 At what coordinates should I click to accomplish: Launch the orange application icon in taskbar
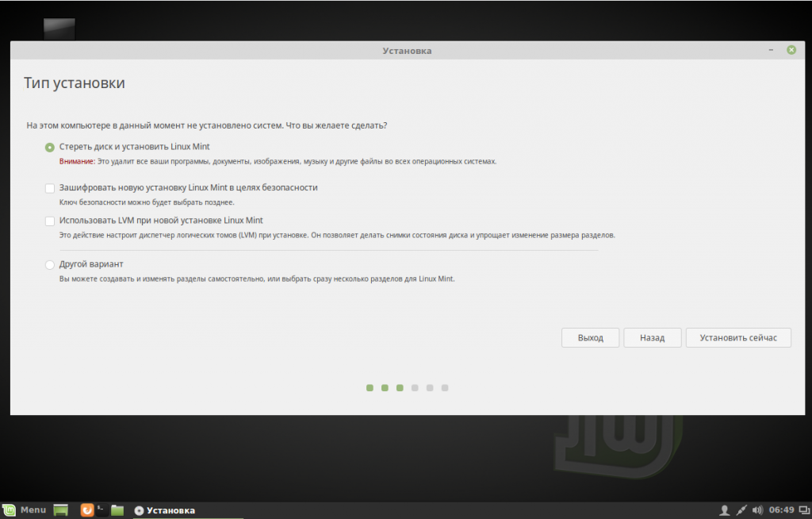[x=87, y=509]
